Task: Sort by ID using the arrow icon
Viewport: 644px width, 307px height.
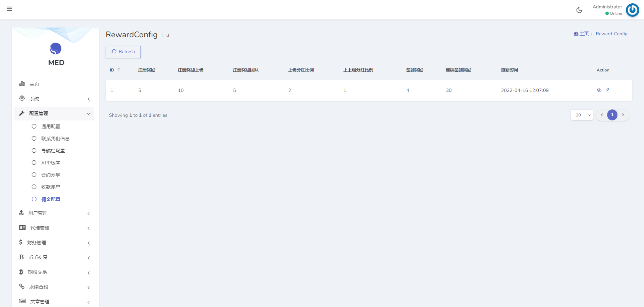Action: (x=119, y=70)
